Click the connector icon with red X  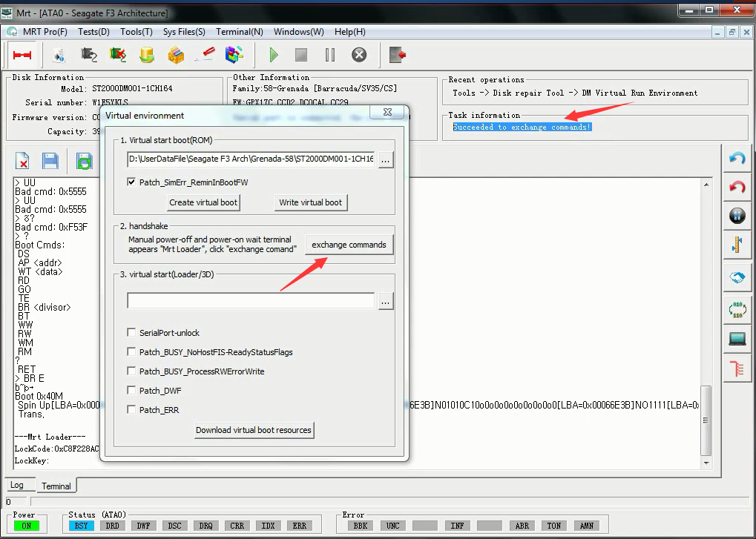point(118,55)
